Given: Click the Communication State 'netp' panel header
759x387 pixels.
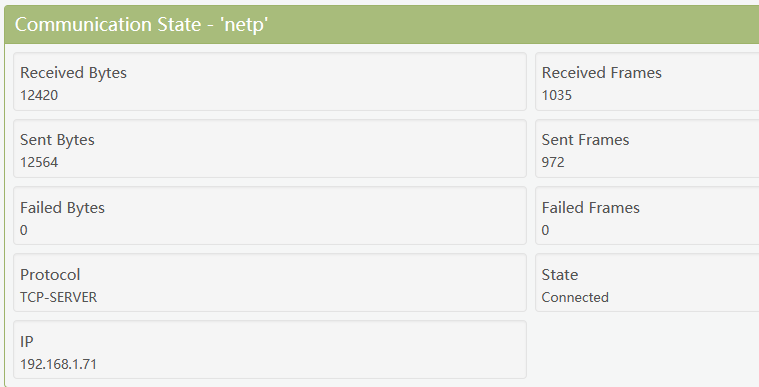Looking at the screenshot, I should [x=381, y=25].
